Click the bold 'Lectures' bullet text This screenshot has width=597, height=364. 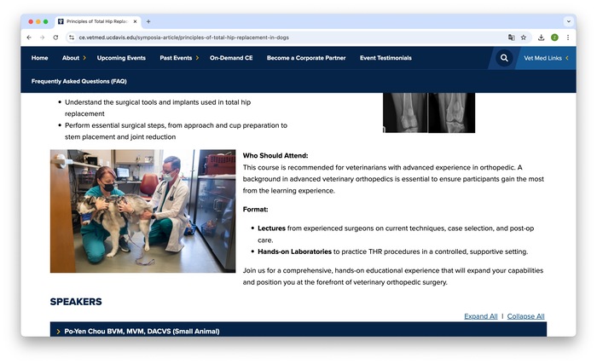point(271,228)
